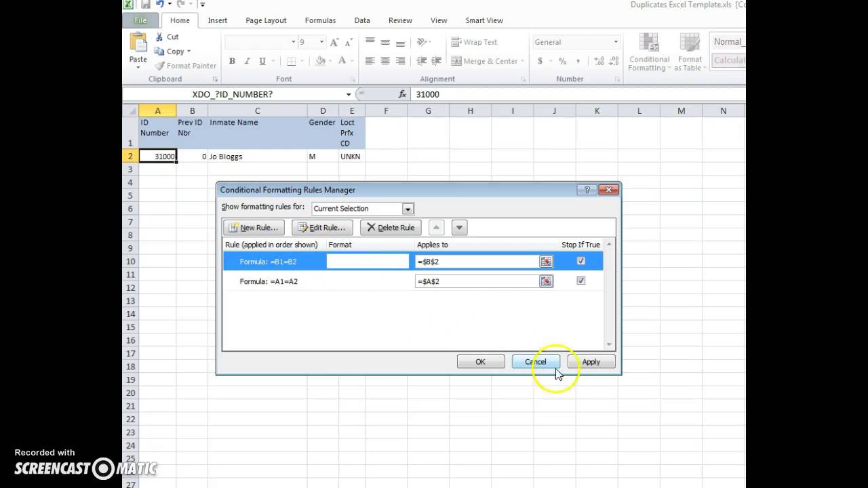This screenshot has height=488, width=868.
Task: Switch to the Data tab
Action: coord(362,20)
